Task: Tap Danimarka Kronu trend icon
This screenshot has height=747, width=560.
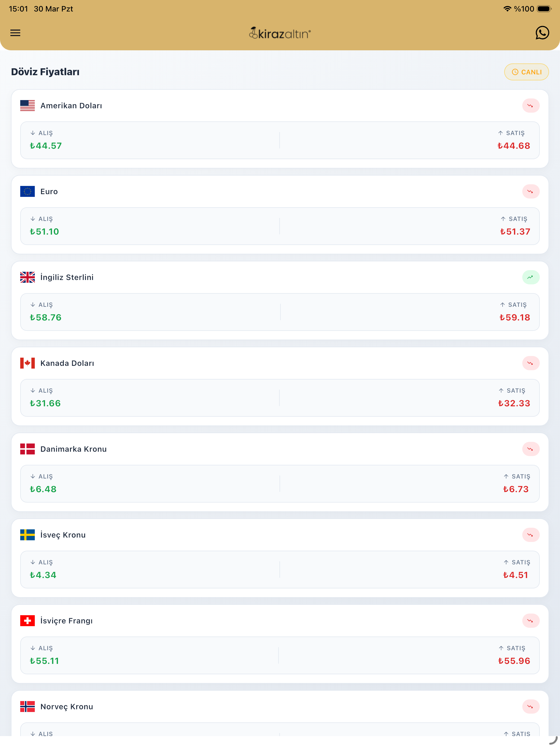Action: pyautogui.click(x=530, y=449)
